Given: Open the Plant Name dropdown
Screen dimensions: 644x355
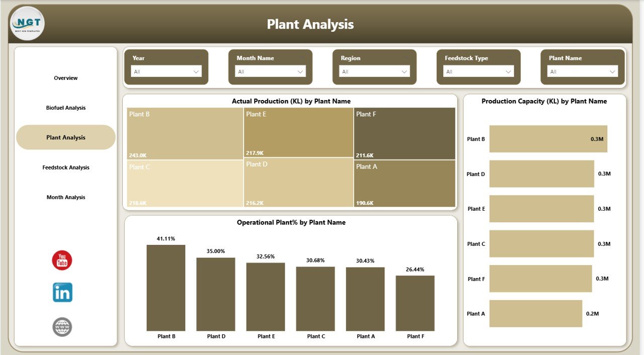Looking at the screenshot, I should tap(614, 71).
